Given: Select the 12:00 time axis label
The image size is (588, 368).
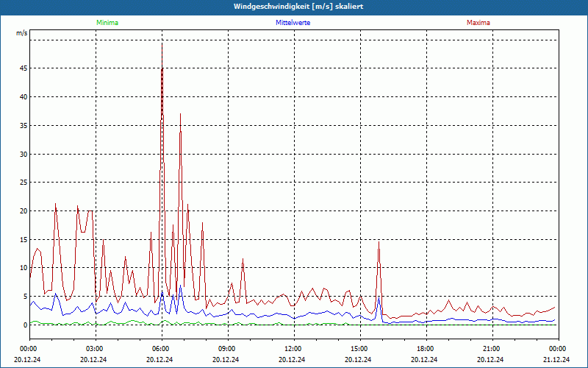Looking at the screenshot, I should (x=293, y=348).
